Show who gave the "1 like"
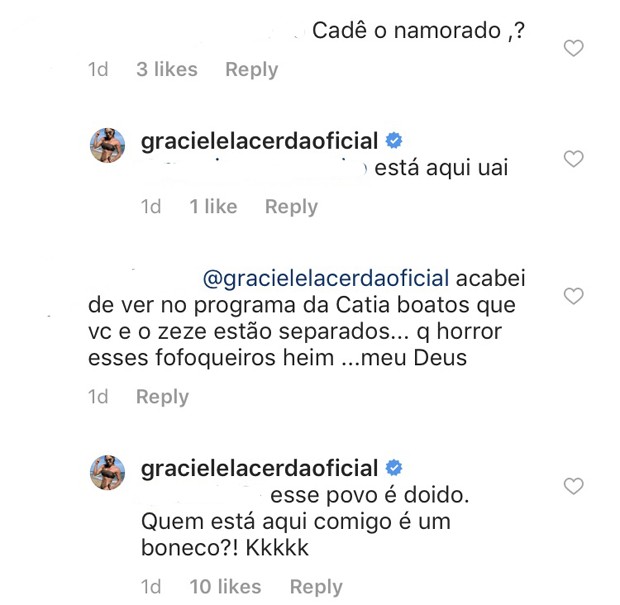This screenshot has width=620, height=605. click(213, 207)
